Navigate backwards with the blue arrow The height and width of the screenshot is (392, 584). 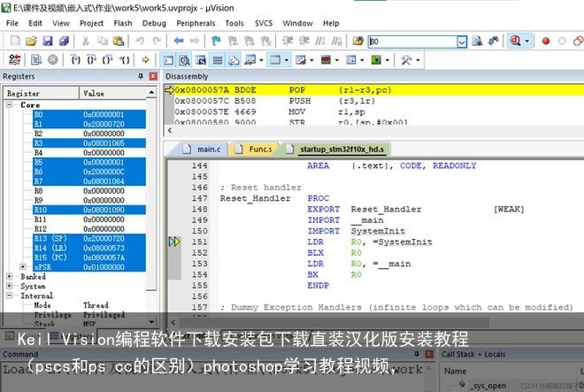(179, 41)
